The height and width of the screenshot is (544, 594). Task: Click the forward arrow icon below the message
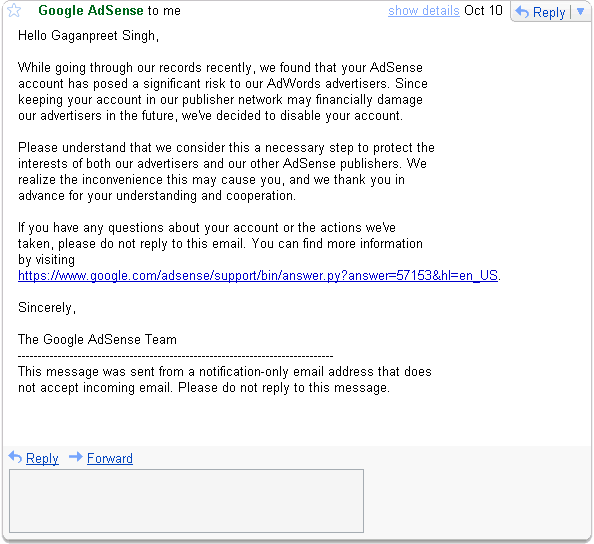[x=75, y=457]
